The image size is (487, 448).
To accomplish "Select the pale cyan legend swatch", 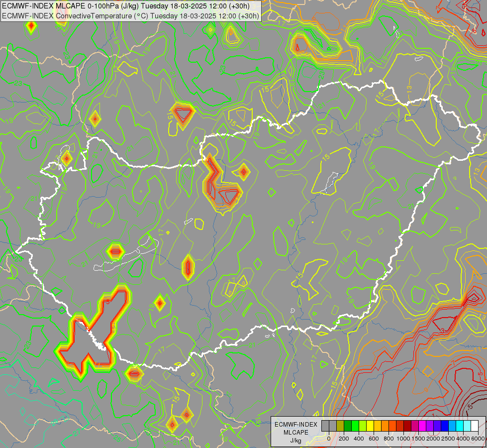I will [468, 426].
